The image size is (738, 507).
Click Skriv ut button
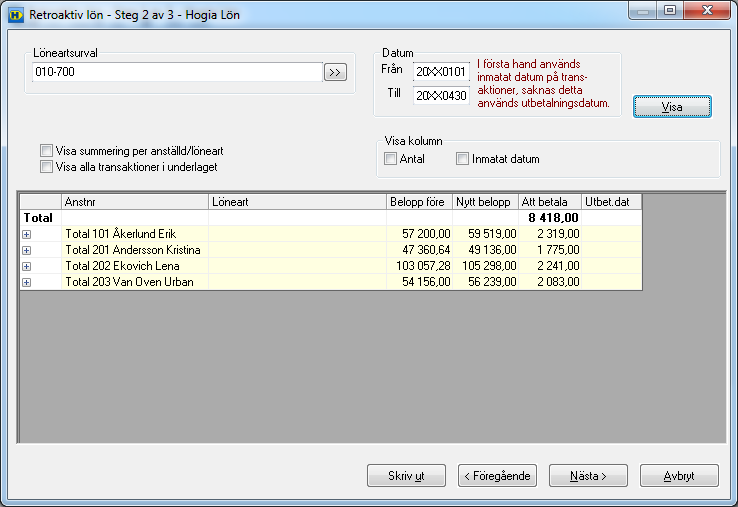(406, 476)
